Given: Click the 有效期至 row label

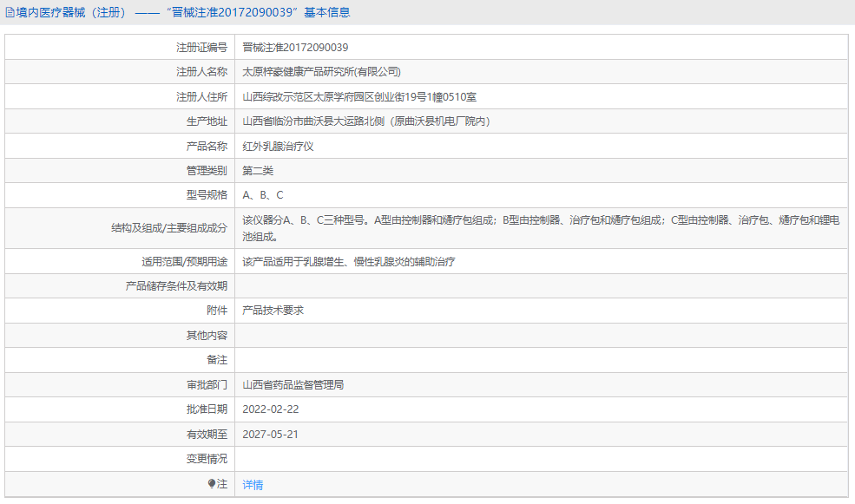Looking at the screenshot, I should [x=207, y=435].
